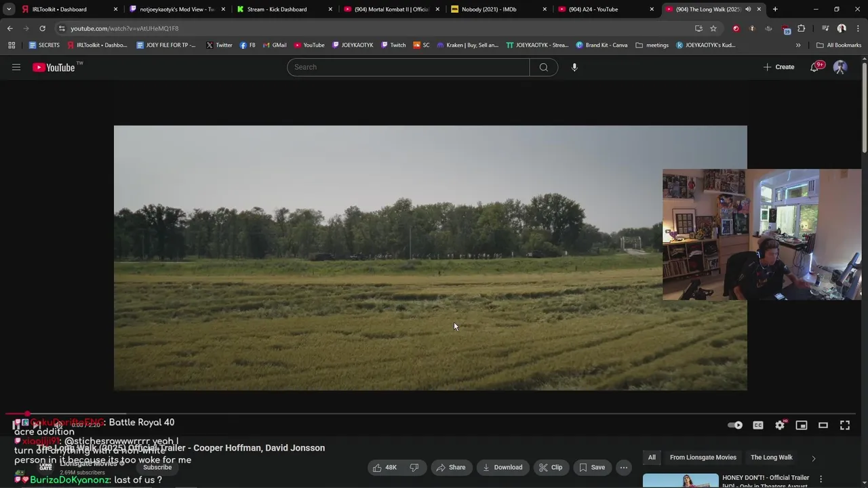The image size is (868, 488).
Task: Open All Bookmarks folder
Action: tap(839, 45)
